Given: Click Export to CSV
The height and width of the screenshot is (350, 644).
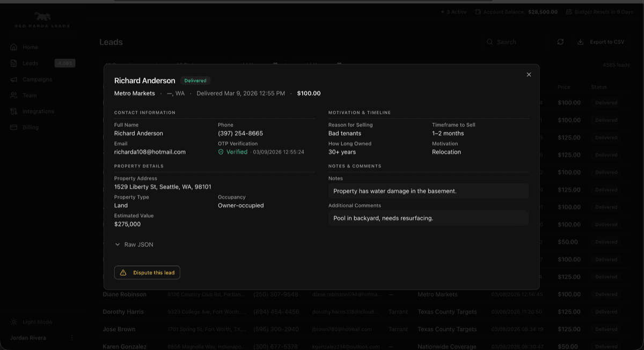Looking at the screenshot, I should [601, 42].
